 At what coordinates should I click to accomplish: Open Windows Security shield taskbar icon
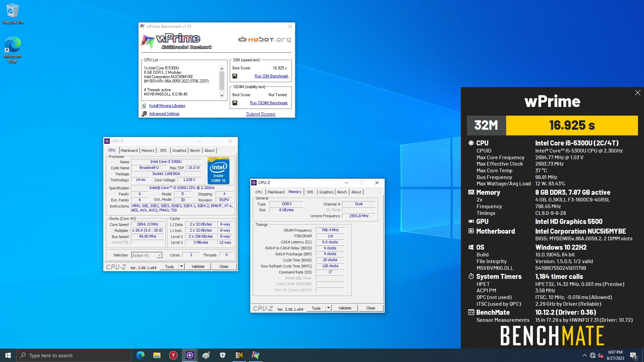(x=223, y=355)
